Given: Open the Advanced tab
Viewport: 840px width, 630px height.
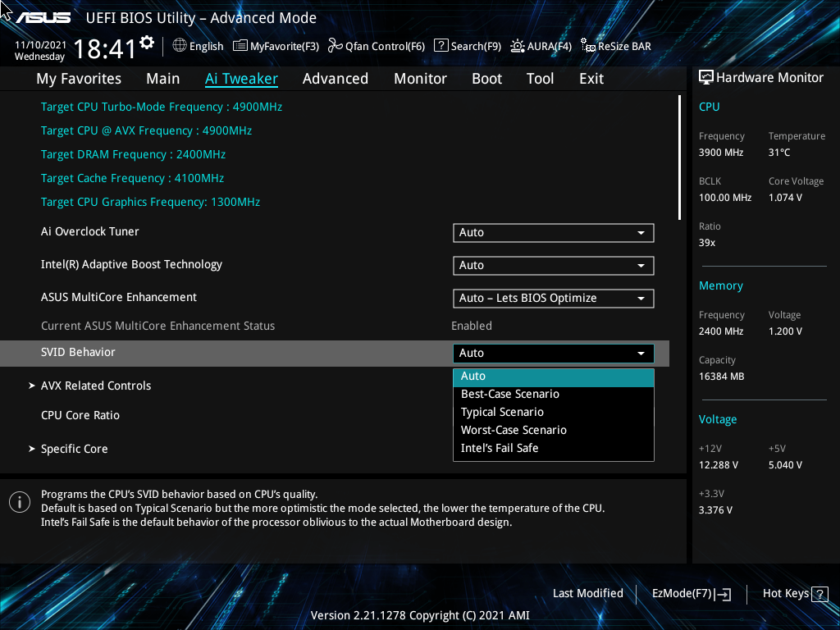Looking at the screenshot, I should tap(336, 79).
